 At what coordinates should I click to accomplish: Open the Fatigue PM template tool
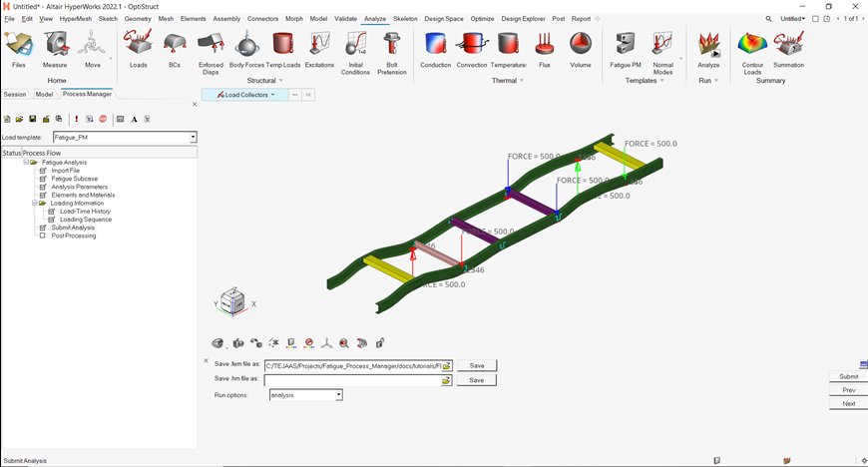[626, 47]
